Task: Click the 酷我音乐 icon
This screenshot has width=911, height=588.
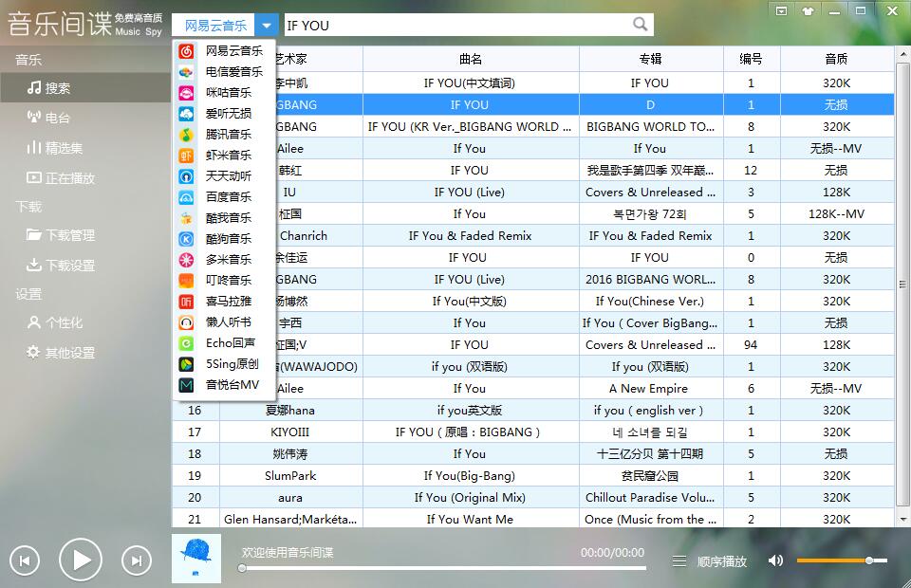Action: (186, 218)
